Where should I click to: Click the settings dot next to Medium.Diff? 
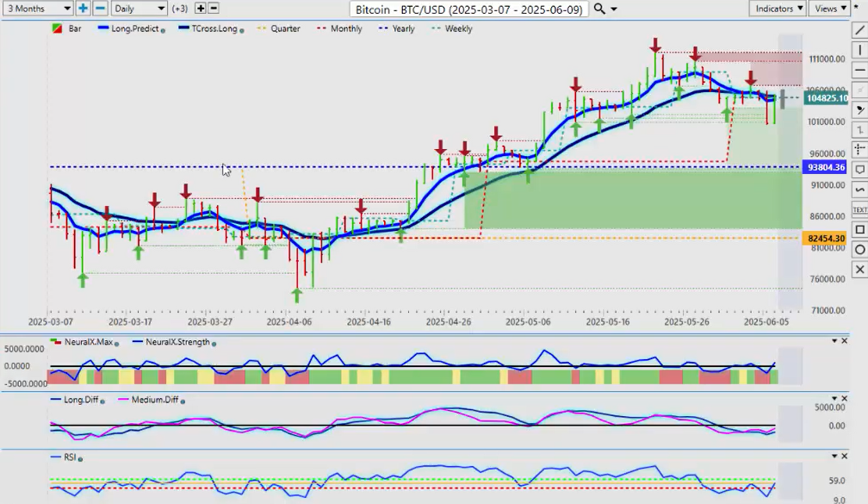183,401
